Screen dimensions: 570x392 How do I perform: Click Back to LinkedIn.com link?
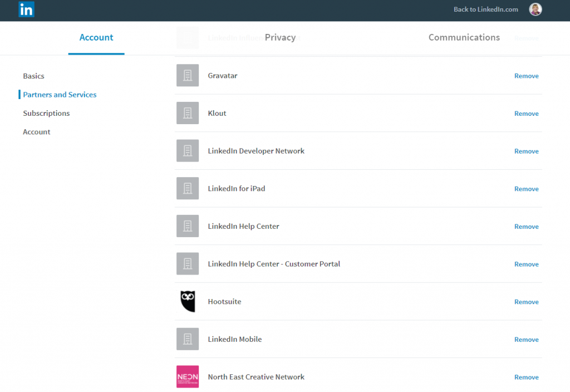tap(485, 9)
